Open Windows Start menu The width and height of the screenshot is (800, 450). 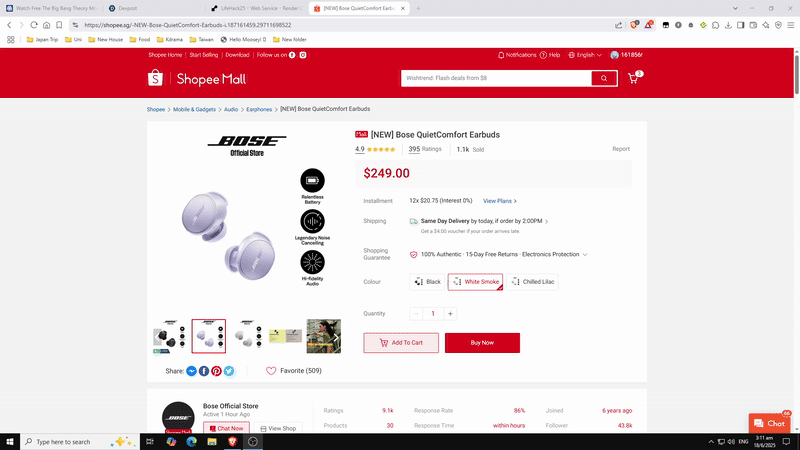[x=10, y=442]
